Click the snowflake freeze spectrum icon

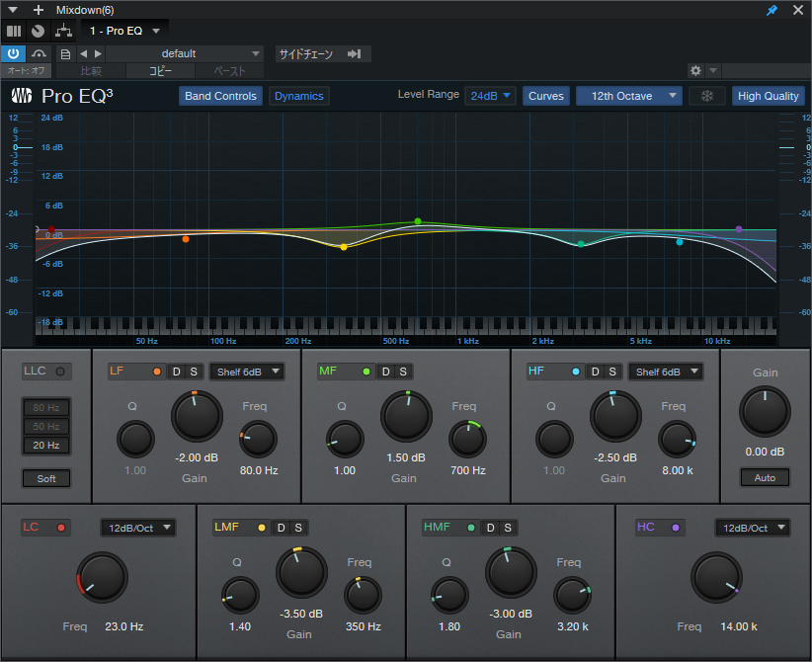(707, 96)
